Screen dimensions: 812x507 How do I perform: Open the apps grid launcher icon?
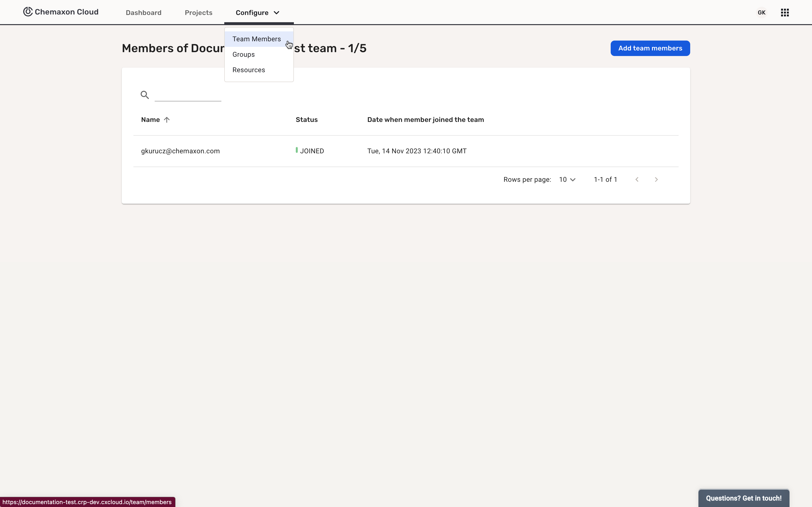point(784,13)
